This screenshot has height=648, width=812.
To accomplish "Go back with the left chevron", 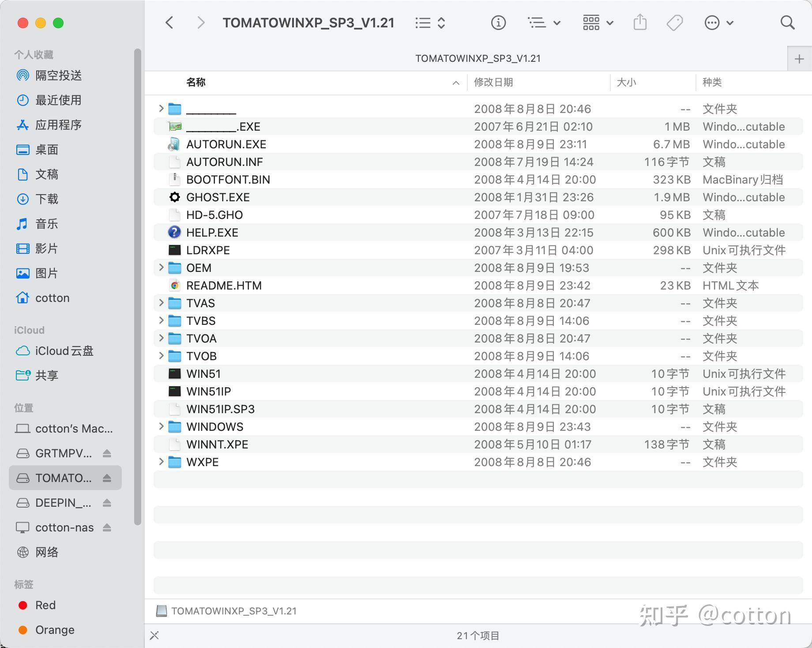I will [169, 23].
